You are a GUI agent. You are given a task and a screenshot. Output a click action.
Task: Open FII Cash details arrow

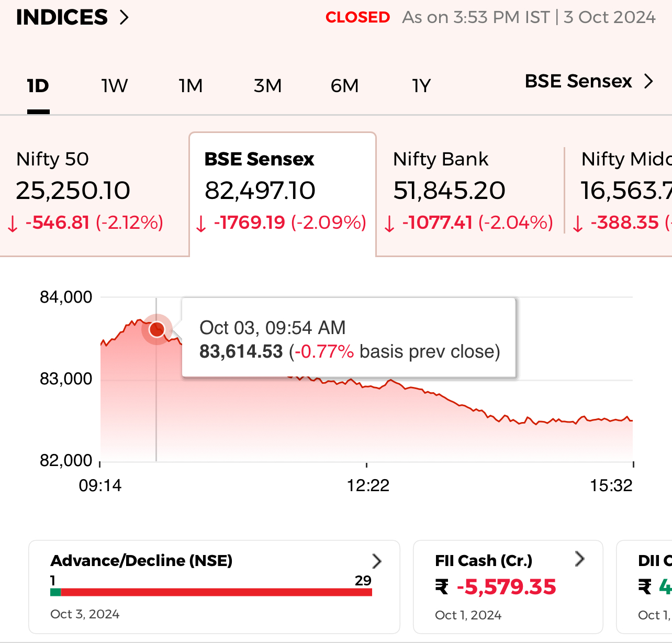579,559
